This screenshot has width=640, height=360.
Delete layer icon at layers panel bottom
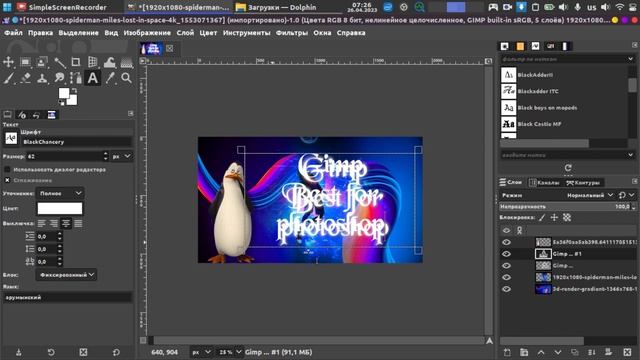pos(627,352)
